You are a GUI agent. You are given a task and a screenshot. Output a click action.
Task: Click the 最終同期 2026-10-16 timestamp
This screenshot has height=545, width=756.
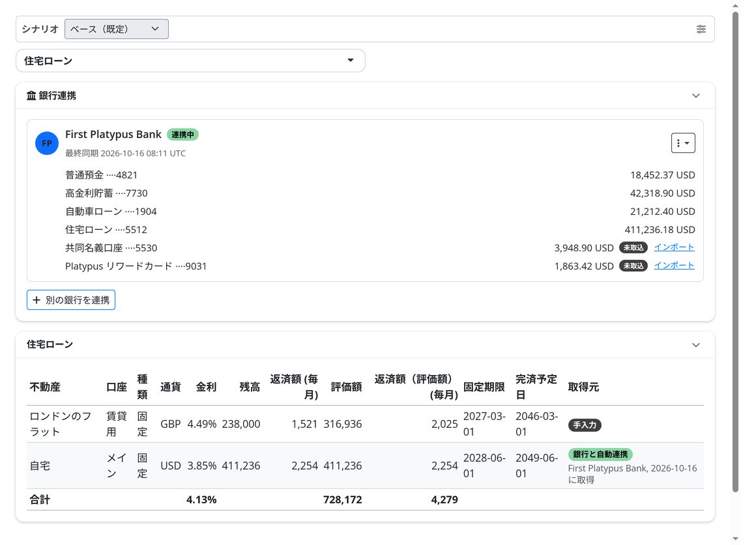(125, 153)
